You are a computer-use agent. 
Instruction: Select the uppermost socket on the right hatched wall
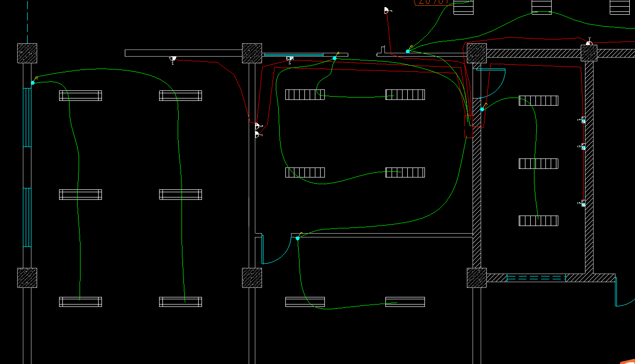583,120
